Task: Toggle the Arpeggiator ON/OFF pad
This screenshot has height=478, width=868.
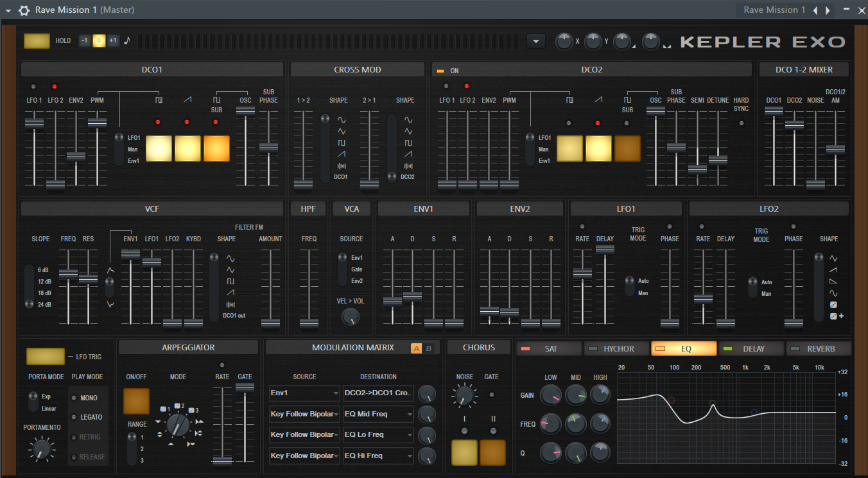Action: (x=136, y=401)
